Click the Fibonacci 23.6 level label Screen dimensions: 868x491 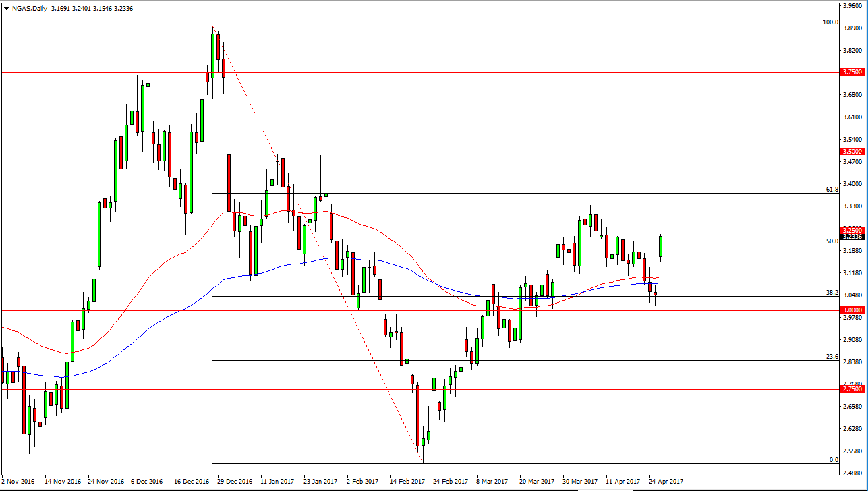coord(832,356)
